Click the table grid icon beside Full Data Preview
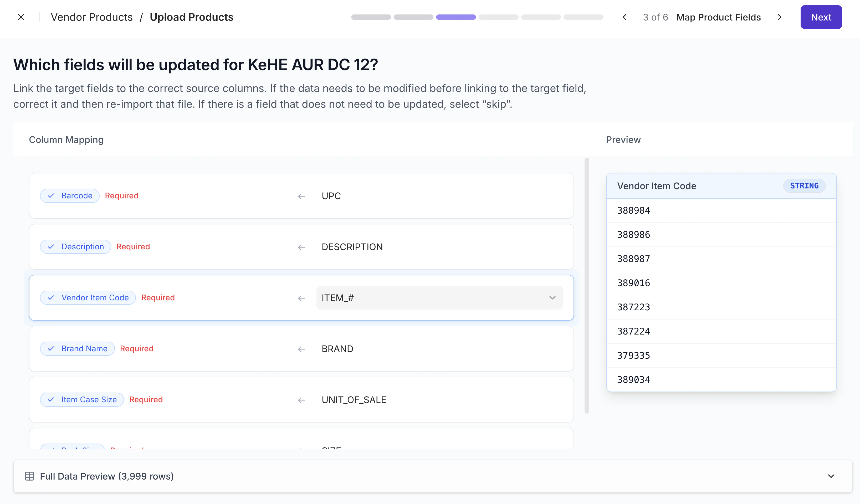Viewport: 860px width, 504px height. point(29,476)
